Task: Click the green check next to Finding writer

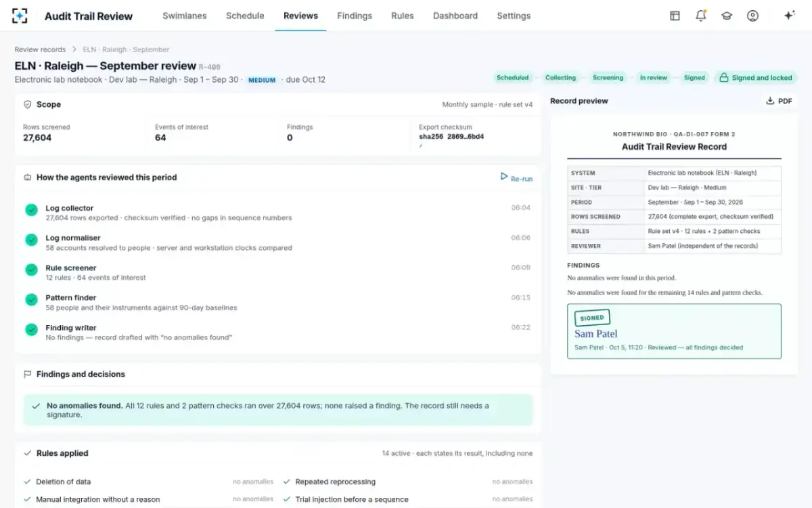Action: tap(31, 329)
